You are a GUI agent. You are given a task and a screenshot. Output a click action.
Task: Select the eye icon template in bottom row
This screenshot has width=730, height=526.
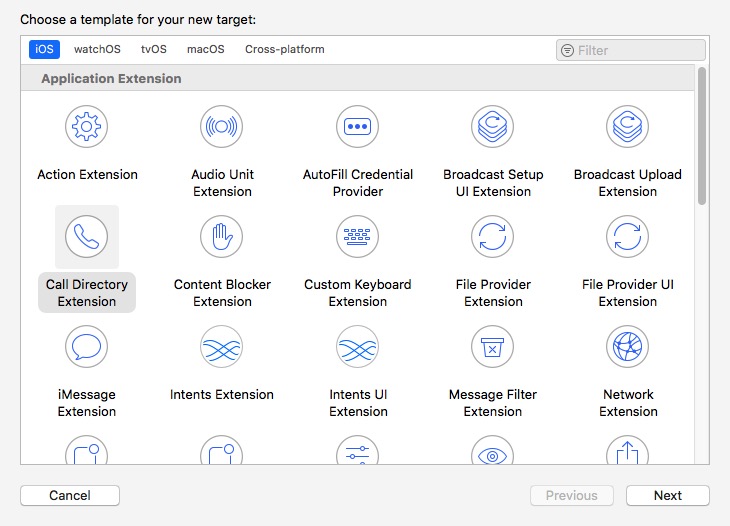coord(493,451)
